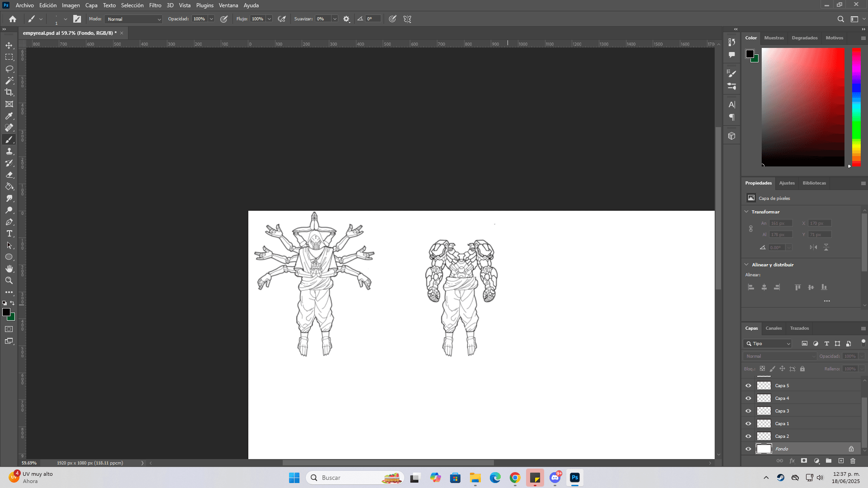The height and width of the screenshot is (488, 868).
Task: Select the Eyedropper tool
Action: point(9,116)
